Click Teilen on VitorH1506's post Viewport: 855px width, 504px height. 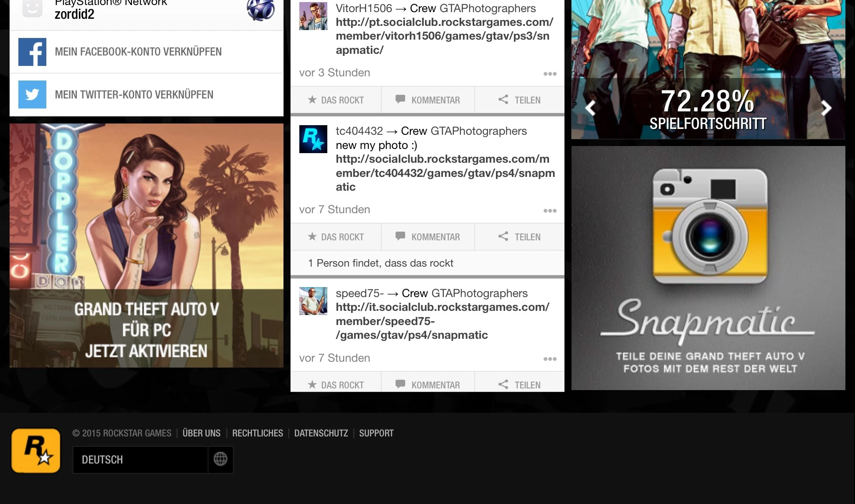[x=519, y=100]
